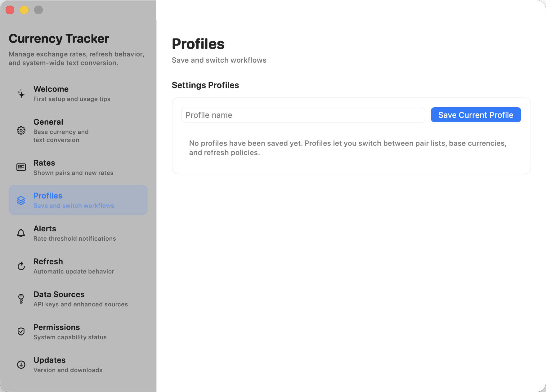The width and height of the screenshot is (546, 392).
Task: Click the download icon beside Updates
Action: tap(21, 364)
